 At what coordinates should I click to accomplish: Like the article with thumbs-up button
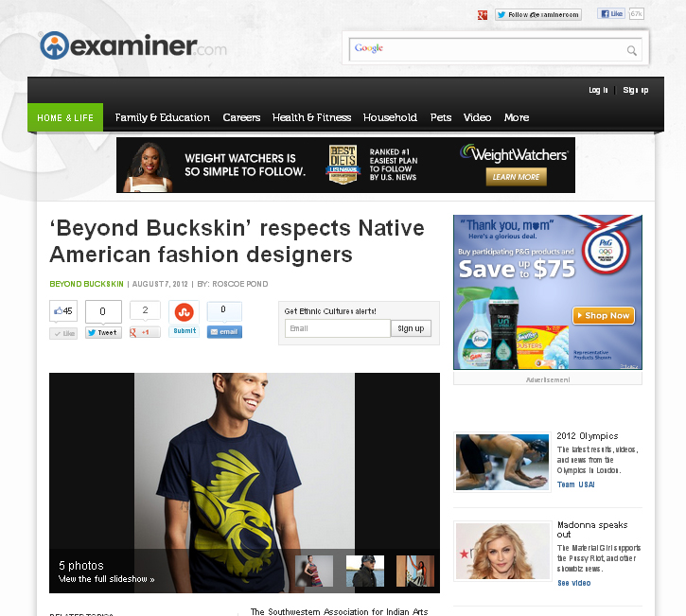click(63, 311)
